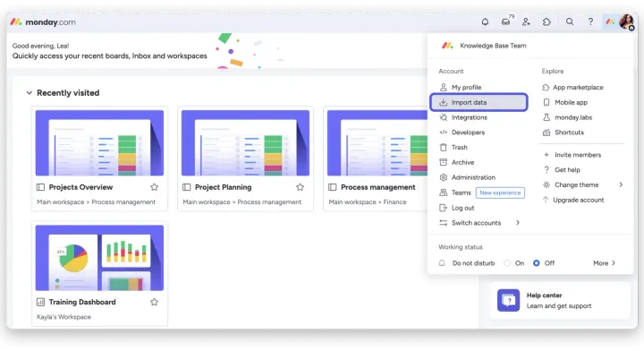Viewport: 644px width, 351px height.
Task: Open Administration settings
Action: [x=468, y=177]
